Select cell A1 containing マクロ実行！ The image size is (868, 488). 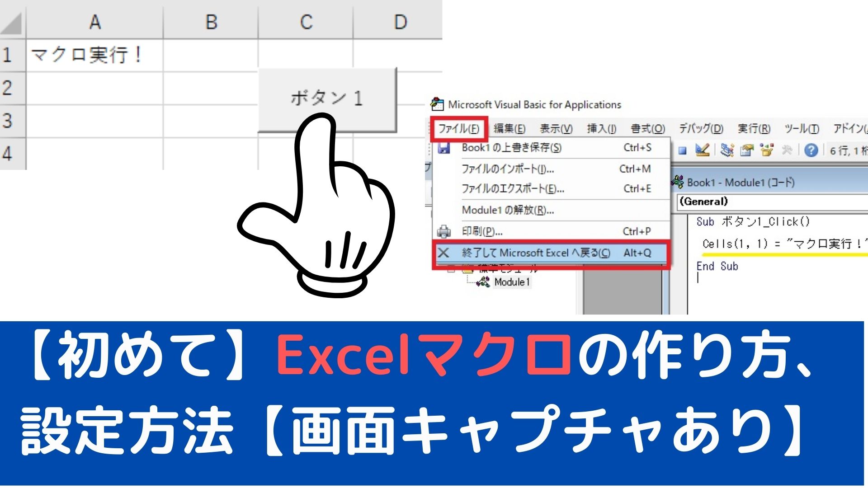coord(95,55)
